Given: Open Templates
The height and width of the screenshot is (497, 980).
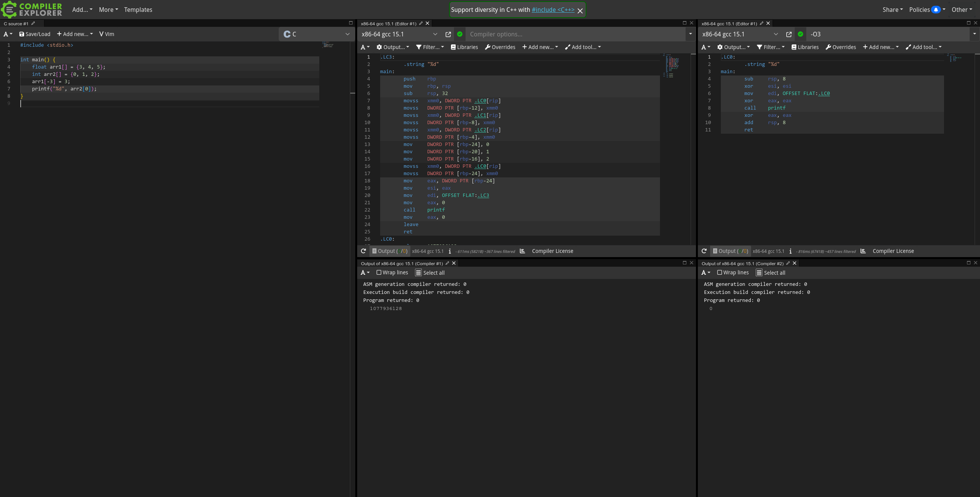Looking at the screenshot, I should pos(138,10).
